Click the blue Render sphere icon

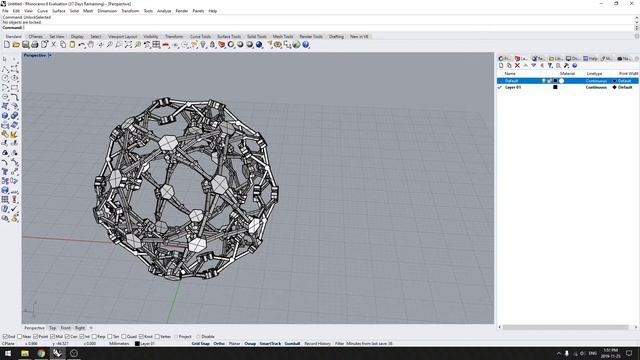[259, 45]
